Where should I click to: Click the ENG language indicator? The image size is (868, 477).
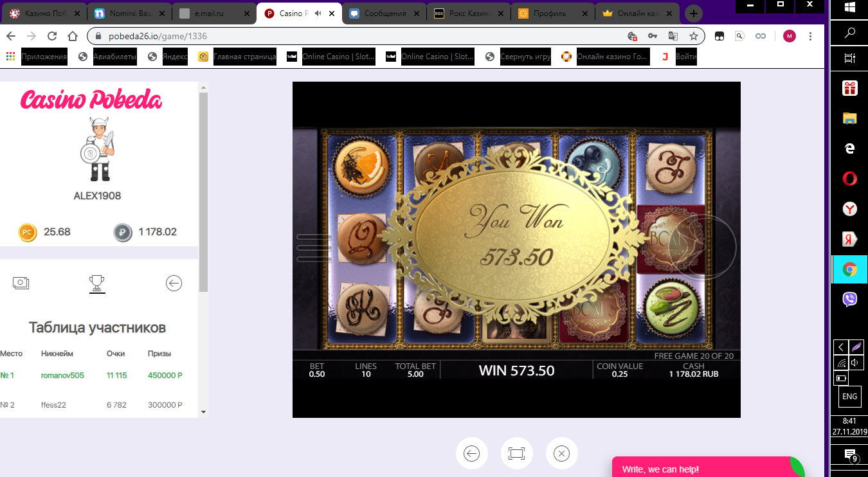pos(849,397)
